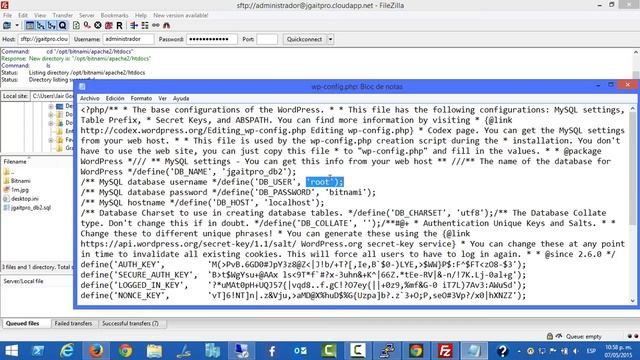
Task: Open Facebook app from taskbar
Action: click(x=271, y=351)
